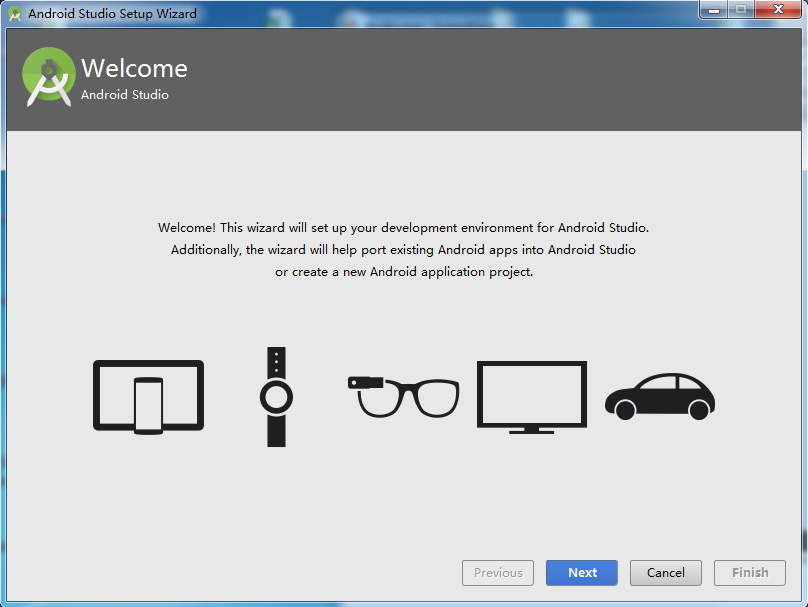
Task: Click the line 'Additionally, the wizard will help port'
Action: (403, 250)
